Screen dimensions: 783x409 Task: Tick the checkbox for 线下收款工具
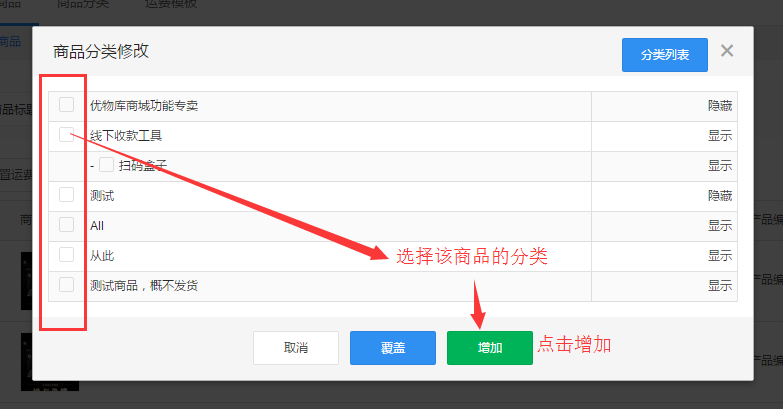click(x=66, y=134)
